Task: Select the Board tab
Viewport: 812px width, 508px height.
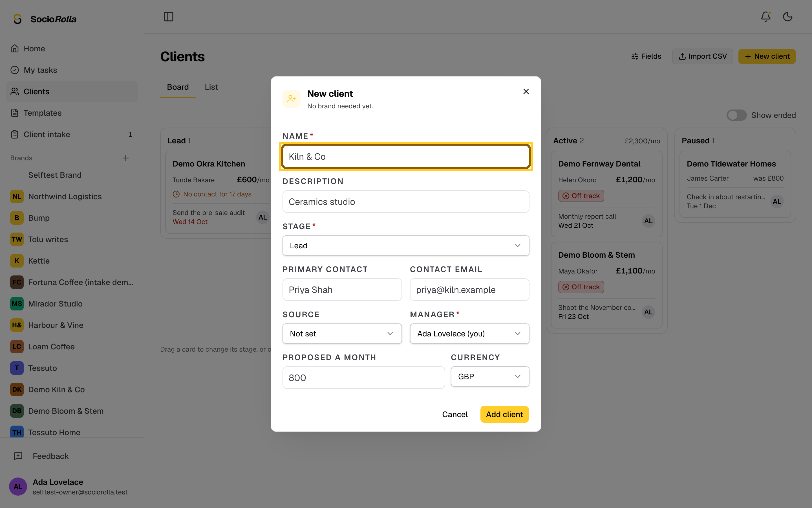Action: click(x=178, y=87)
